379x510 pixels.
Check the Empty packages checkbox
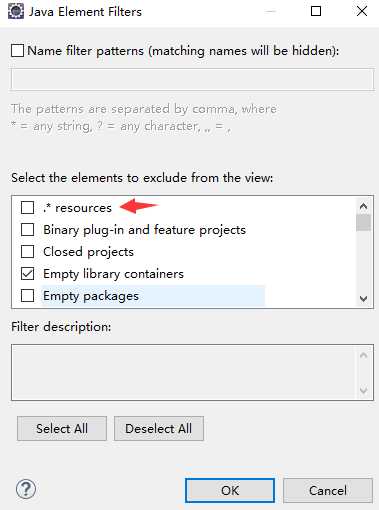click(27, 296)
